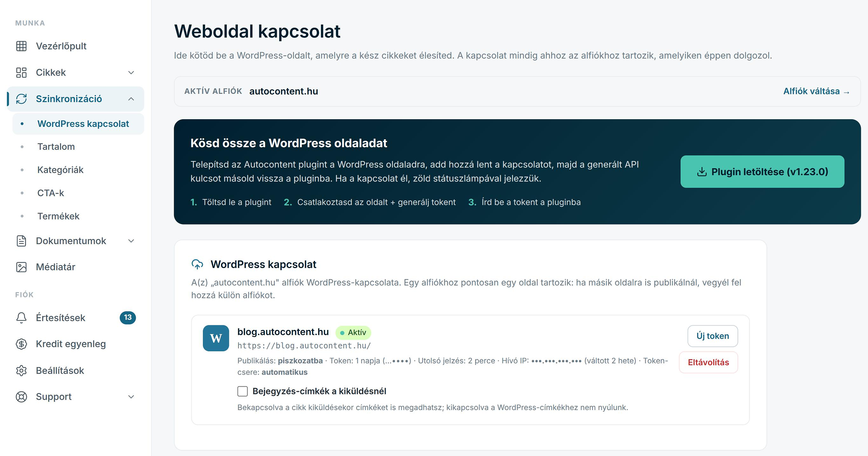Open Értesítések in the sidebar
The height and width of the screenshot is (456, 868).
(x=75, y=318)
